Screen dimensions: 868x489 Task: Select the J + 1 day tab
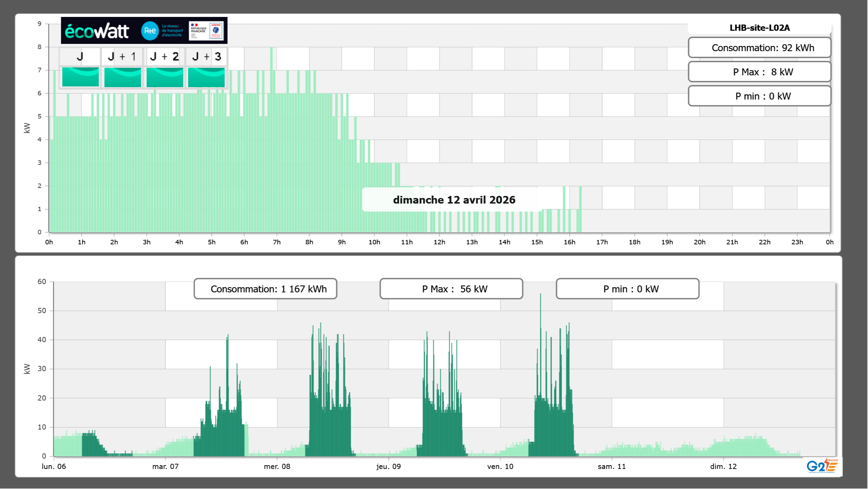pyautogui.click(x=122, y=56)
